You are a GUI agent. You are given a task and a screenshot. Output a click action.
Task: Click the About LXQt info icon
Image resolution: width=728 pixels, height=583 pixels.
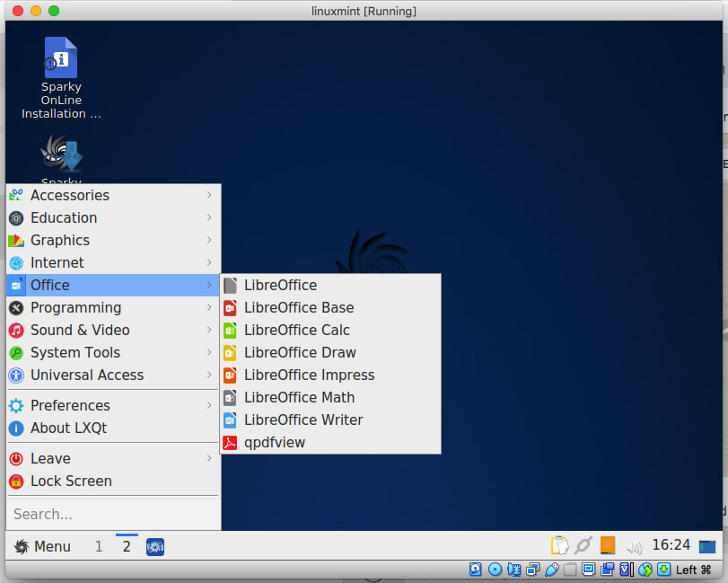click(16, 428)
